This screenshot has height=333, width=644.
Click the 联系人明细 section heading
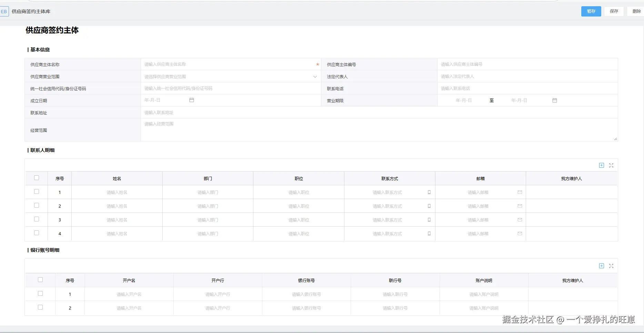point(42,150)
